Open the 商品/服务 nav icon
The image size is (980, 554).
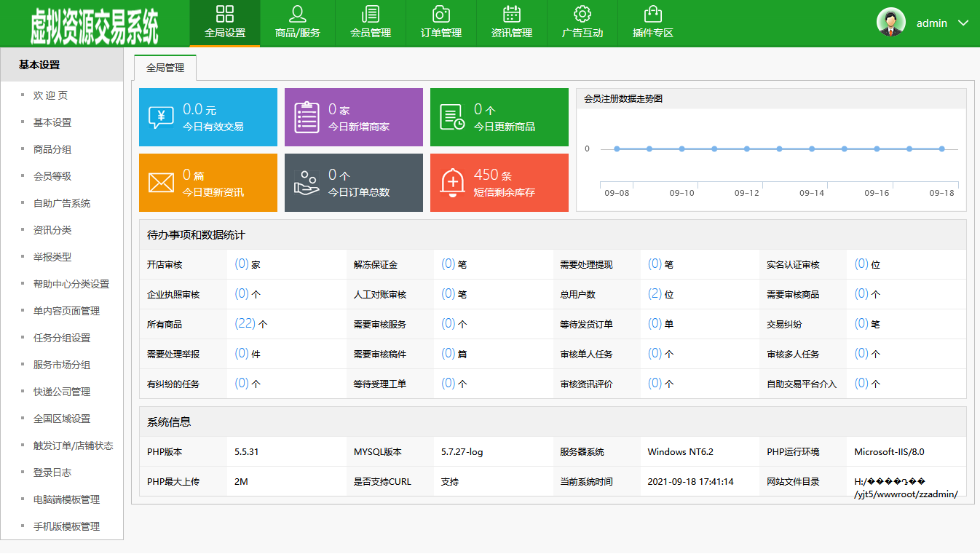(297, 14)
